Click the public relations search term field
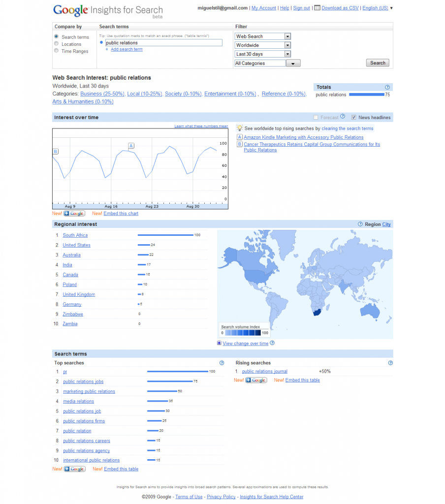 pyautogui.click(x=163, y=43)
